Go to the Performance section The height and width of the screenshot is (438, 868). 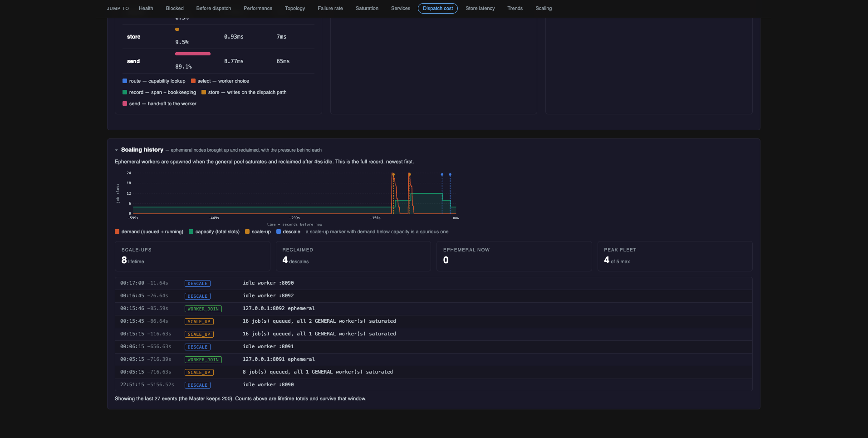(x=258, y=8)
